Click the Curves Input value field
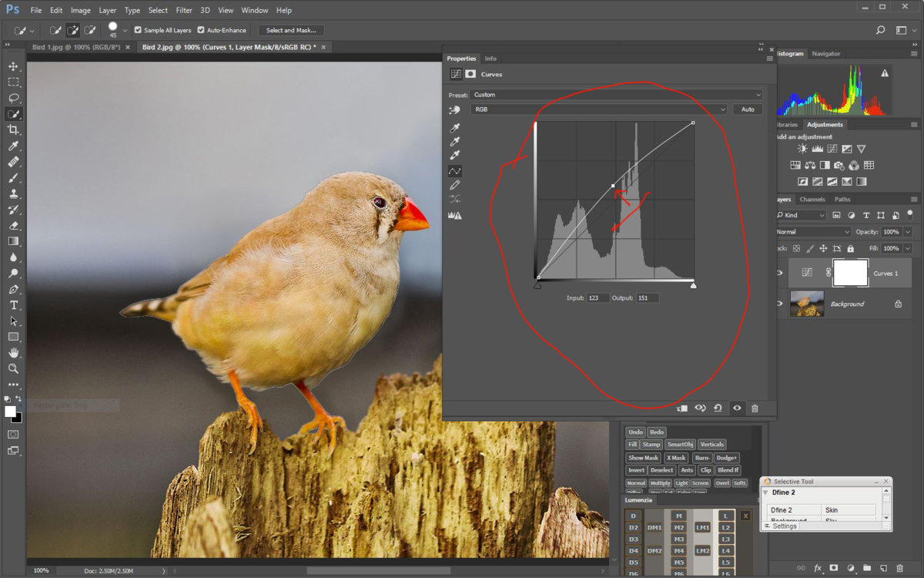Viewport: 924px width, 578px height. click(598, 297)
